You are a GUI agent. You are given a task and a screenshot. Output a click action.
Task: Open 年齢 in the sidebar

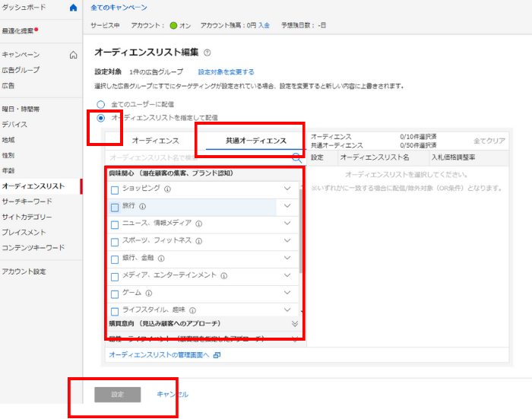tap(8, 170)
